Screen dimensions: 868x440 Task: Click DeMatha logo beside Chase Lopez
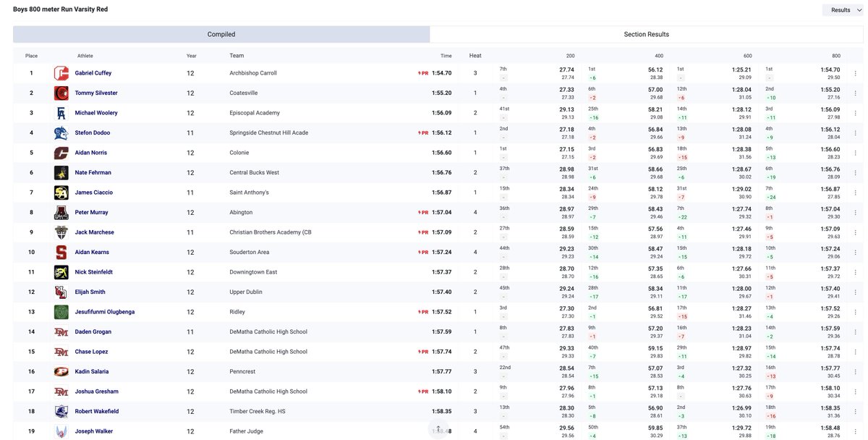[61, 352]
